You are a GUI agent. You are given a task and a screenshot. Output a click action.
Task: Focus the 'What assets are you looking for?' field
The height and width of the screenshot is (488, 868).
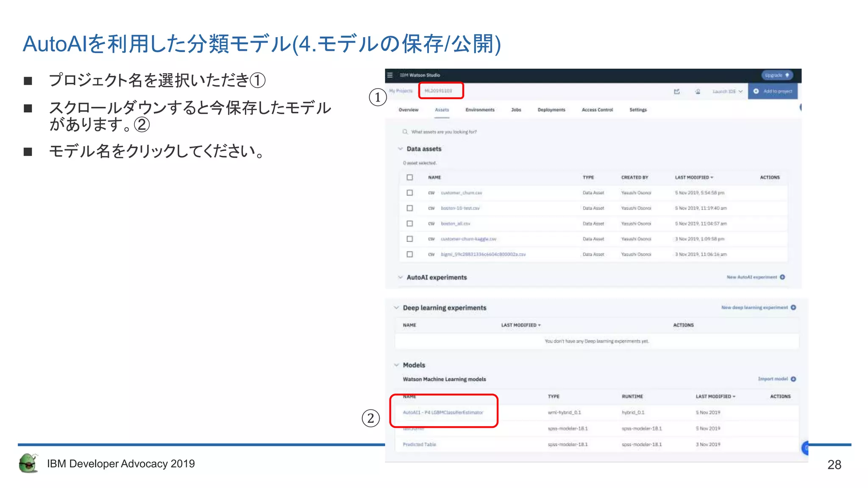pyautogui.click(x=444, y=132)
